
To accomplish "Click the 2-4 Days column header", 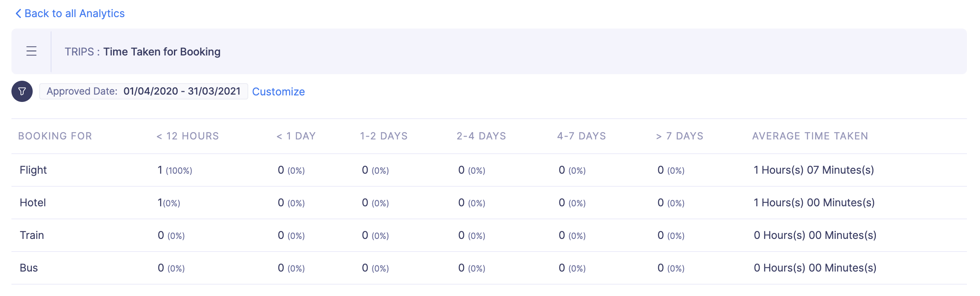I will [x=481, y=136].
